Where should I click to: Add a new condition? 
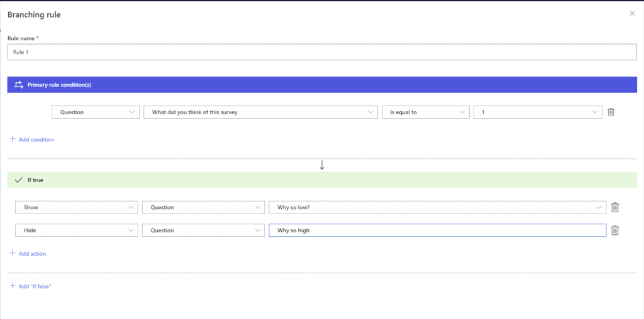pyautogui.click(x=32, y=139)
